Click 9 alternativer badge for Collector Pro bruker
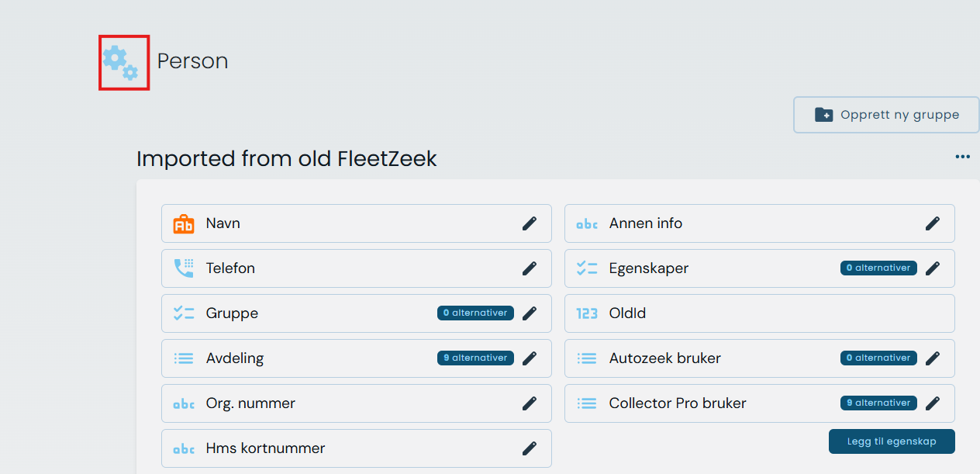The height and width of the screenshot is (474, 980). pos(878,403)
